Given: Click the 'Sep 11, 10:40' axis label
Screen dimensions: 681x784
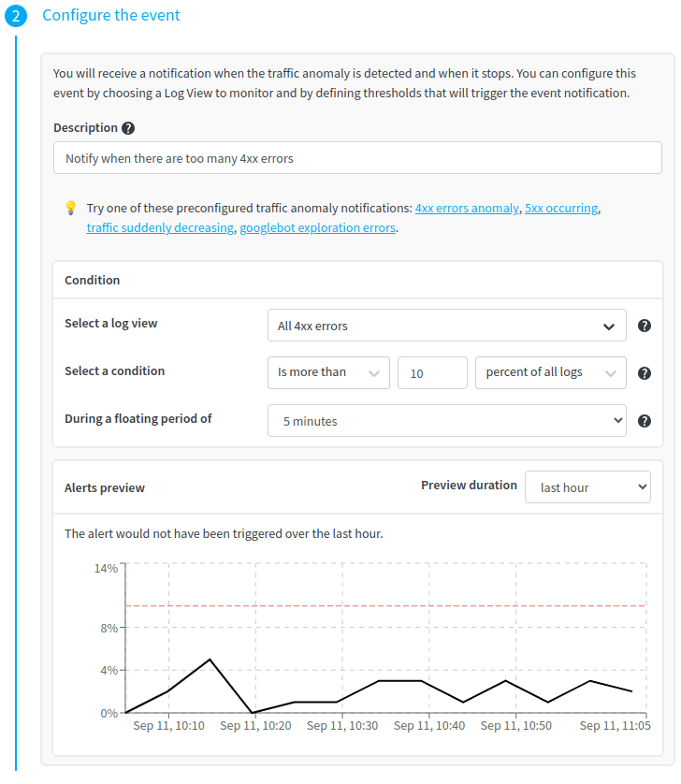Looking at the screenshot, I should click(429, 725).
